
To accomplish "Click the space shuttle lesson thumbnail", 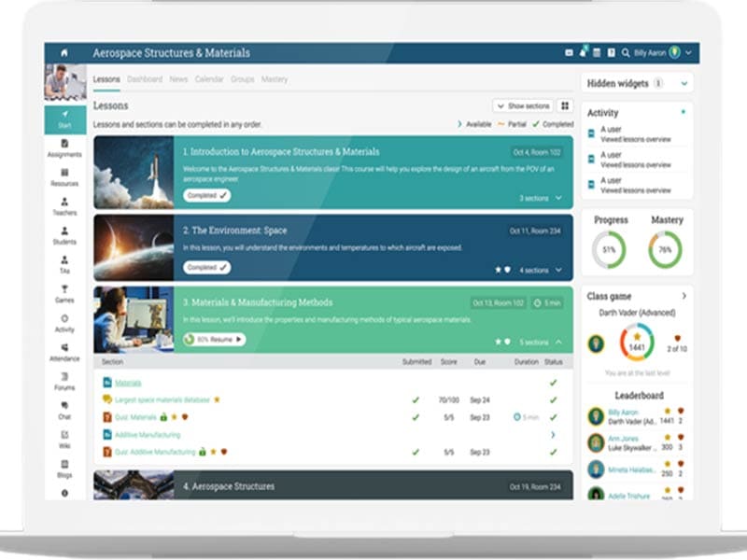I will 134,173.
